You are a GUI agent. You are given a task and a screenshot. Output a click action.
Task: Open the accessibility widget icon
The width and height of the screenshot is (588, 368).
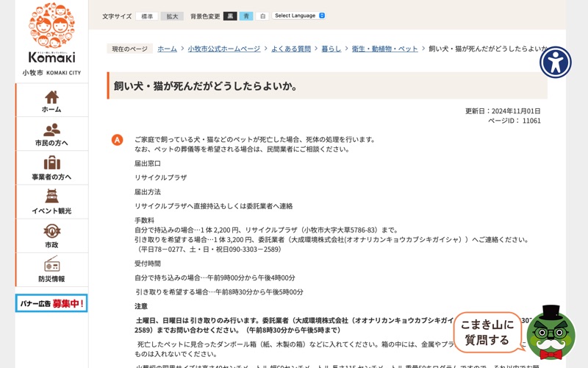tap(556, 63)
